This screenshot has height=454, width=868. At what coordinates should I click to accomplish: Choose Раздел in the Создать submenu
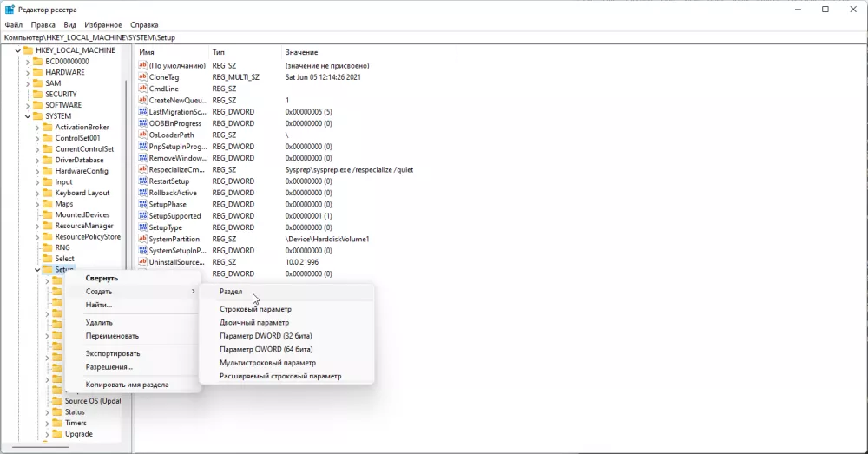[x=231, y=292]
